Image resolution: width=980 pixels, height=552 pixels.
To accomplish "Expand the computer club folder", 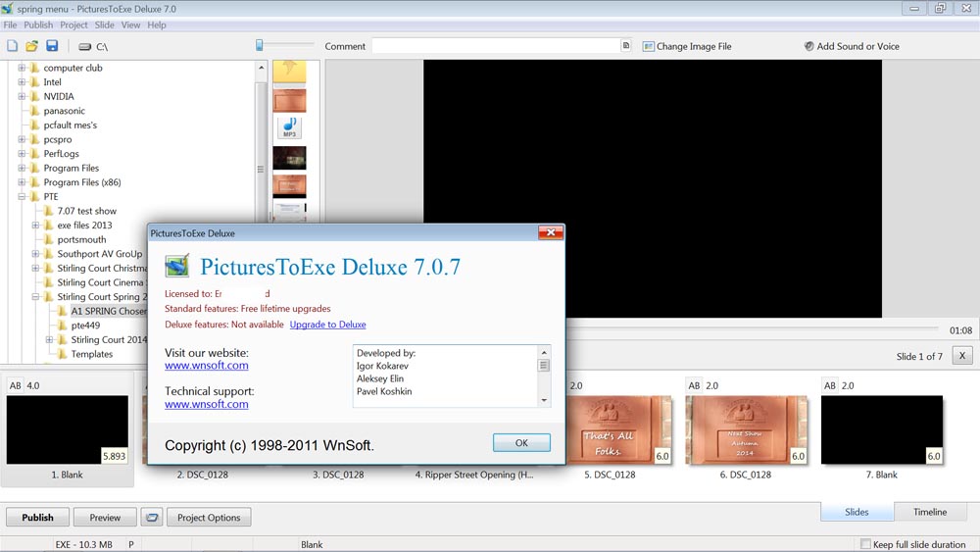I will [x=22, y=68].
